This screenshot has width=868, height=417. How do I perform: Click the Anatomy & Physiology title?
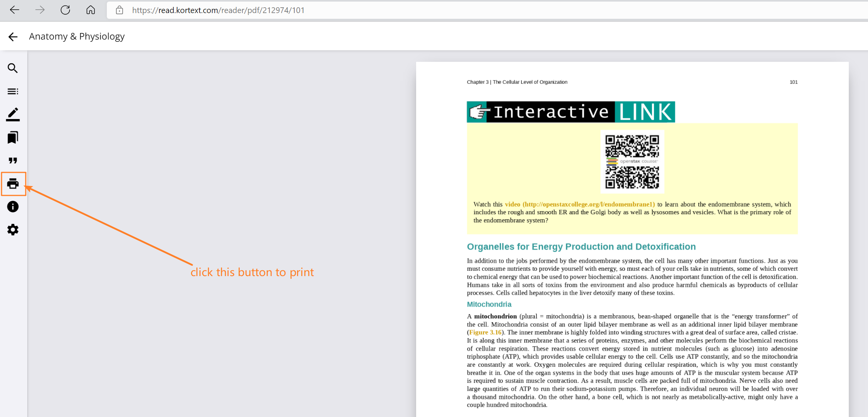(x=77, y=36)
